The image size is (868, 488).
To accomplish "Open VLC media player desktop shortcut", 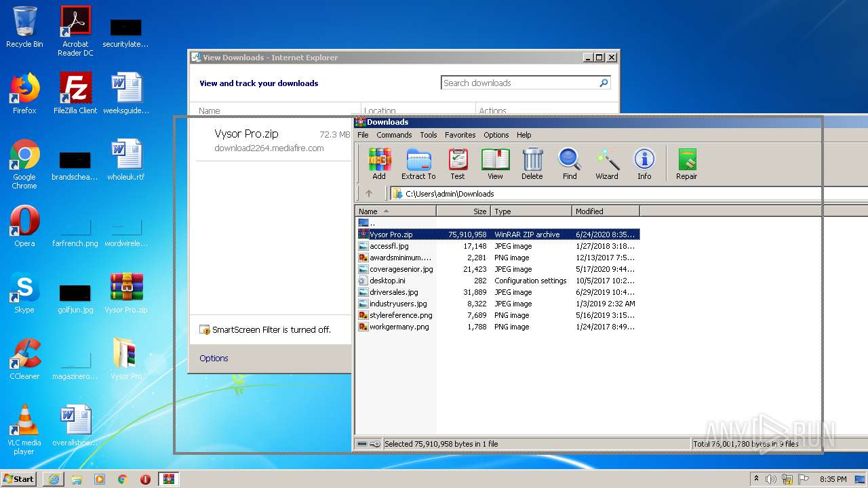I will coord(24,430).
